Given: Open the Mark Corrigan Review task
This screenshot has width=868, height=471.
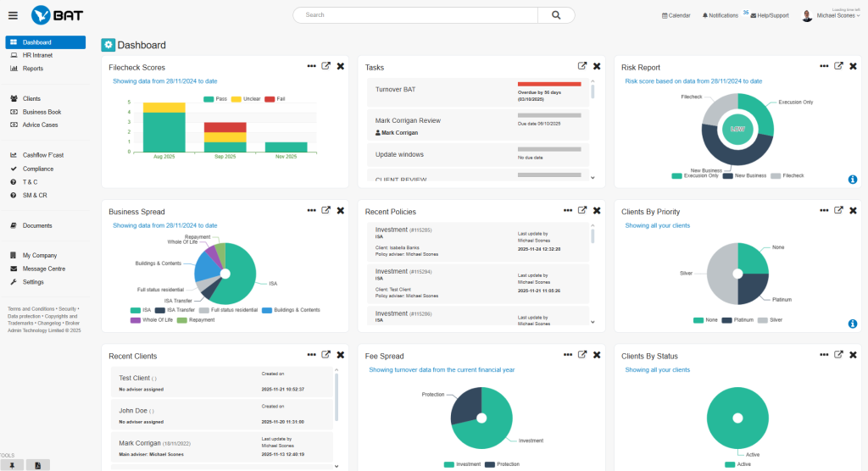Looking at the screenshot, I should point(408,120).
